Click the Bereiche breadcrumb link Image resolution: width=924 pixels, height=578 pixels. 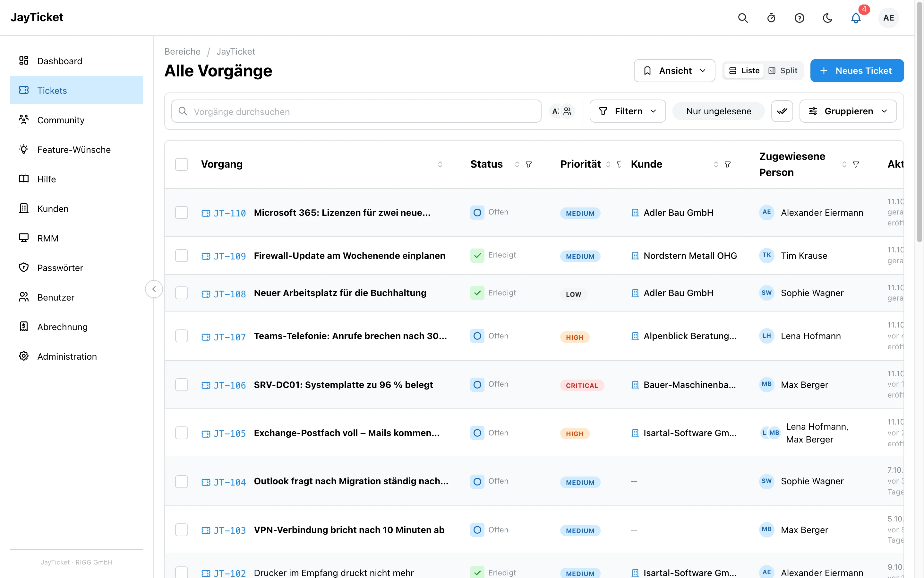click(182, 52)
